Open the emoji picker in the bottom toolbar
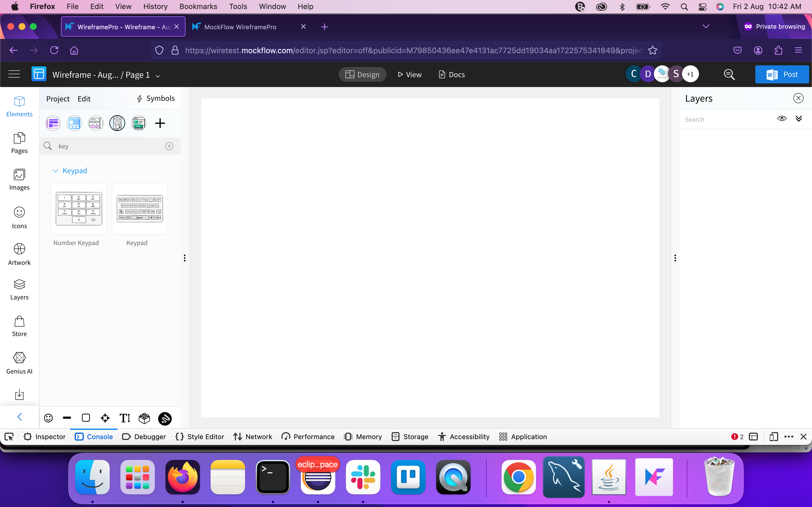This screenshot has width=812, height=507. (48, 418)
